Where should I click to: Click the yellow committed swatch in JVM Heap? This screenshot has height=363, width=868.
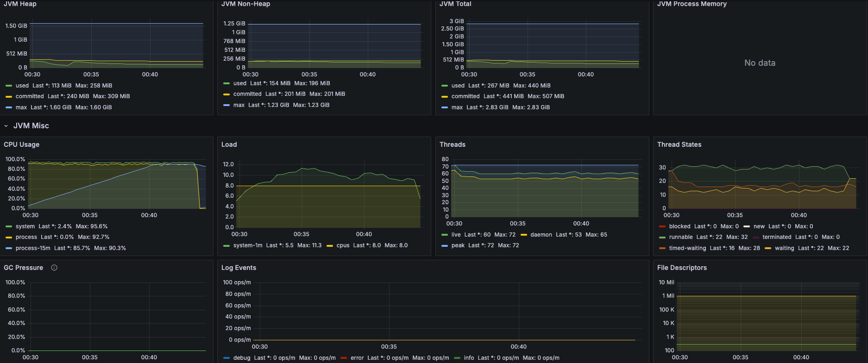tap(9, 97)
